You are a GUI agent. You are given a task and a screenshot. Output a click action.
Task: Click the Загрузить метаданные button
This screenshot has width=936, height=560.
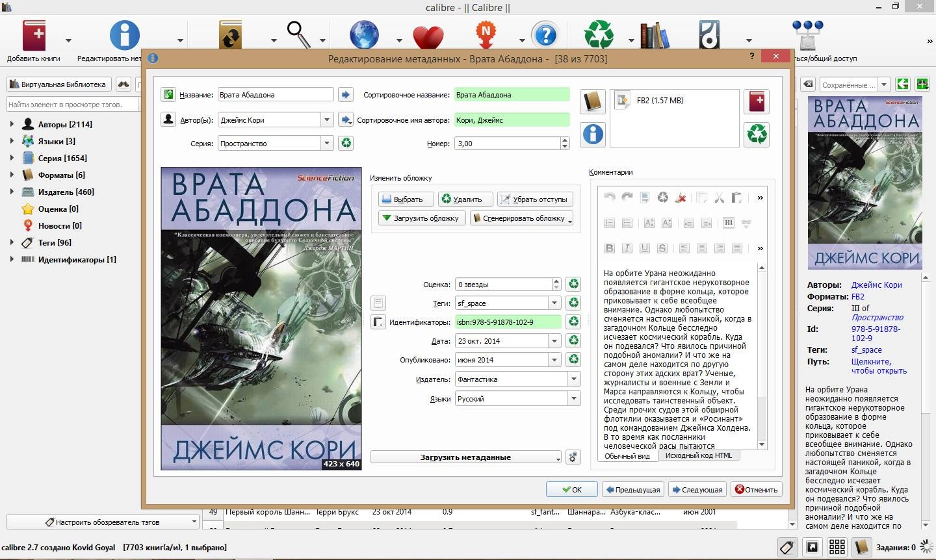click(x=465, y=457)
